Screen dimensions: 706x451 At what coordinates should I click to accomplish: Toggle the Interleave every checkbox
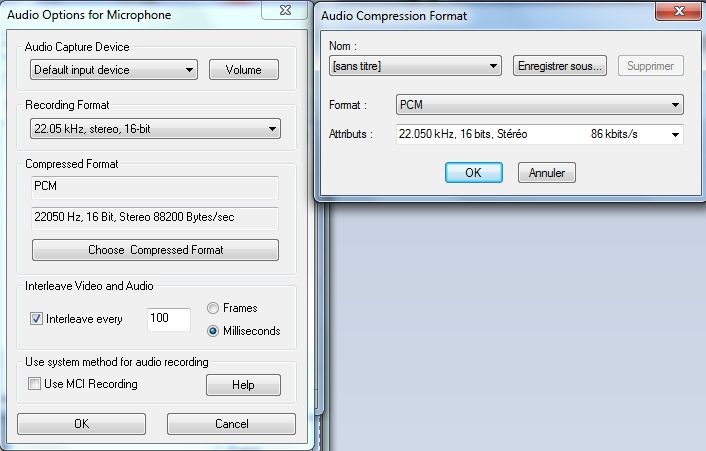click(37, 319)
